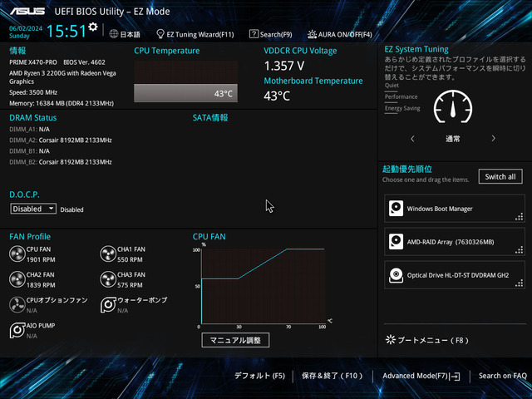Viewport: 532px width, 399px height.
Task: Click DIMM_A2 Corsair 8192MB 2133MHz row
Action: [61, 140]
